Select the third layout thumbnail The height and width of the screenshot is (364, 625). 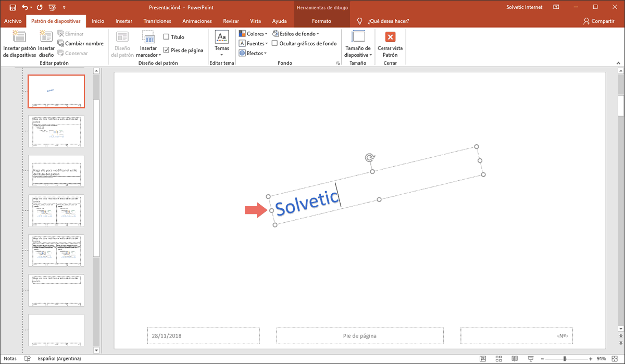(x=56, y=171)
